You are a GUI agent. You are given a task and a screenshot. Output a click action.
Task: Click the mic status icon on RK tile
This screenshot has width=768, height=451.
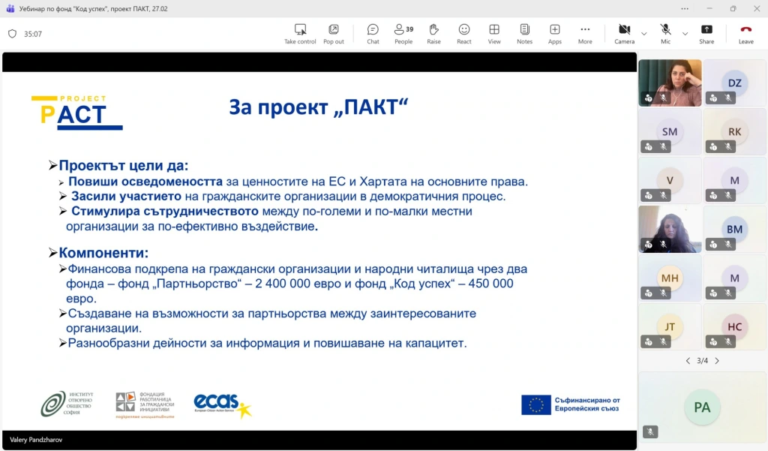coord(728,147)
